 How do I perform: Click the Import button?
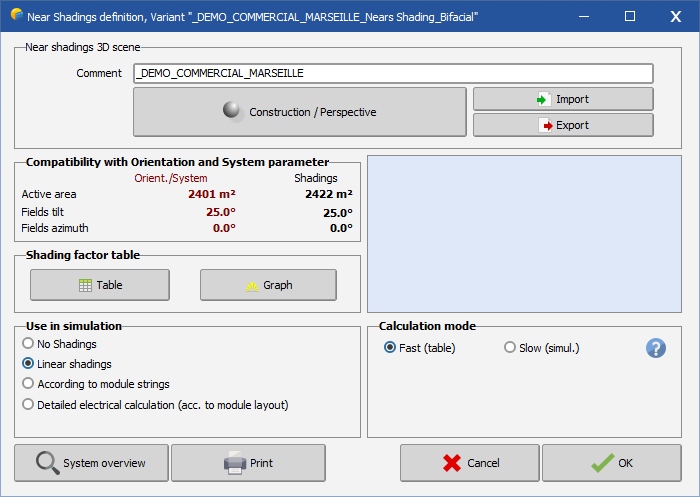click(x=563, y=99)
